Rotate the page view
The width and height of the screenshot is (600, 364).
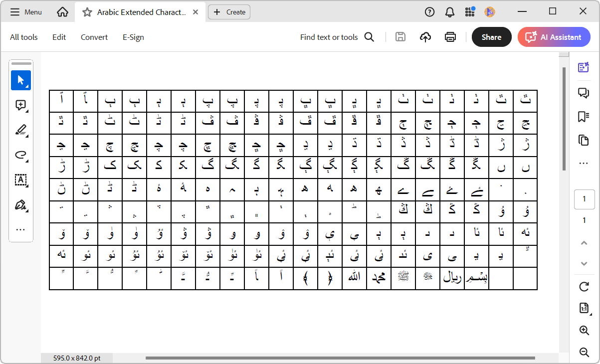[x=584, y=287]
